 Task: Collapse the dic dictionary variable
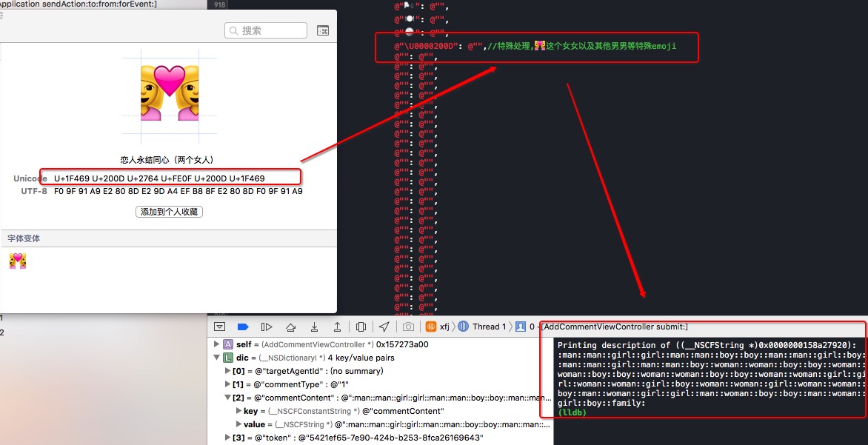(x=216, y=358)
